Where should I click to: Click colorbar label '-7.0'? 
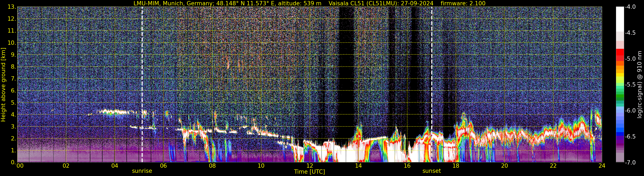click(x=630, y=162)
